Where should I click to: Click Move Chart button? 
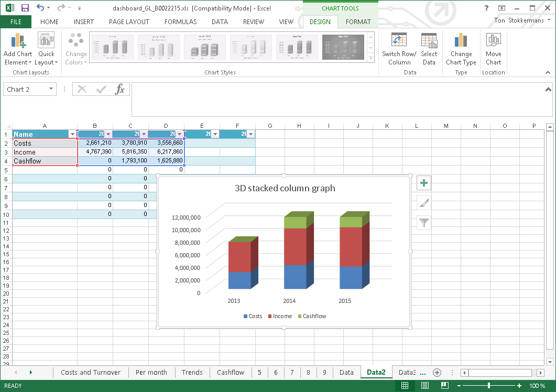point(494,49)
